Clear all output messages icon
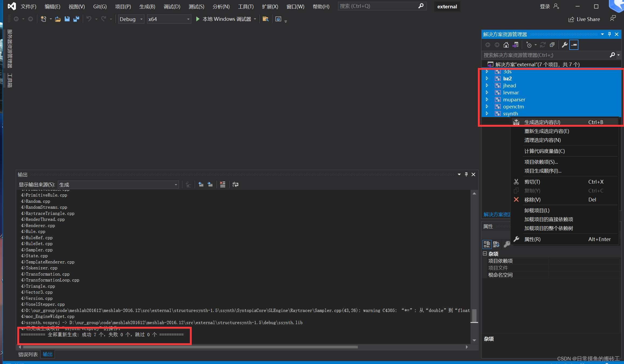 tap(222, 184)
